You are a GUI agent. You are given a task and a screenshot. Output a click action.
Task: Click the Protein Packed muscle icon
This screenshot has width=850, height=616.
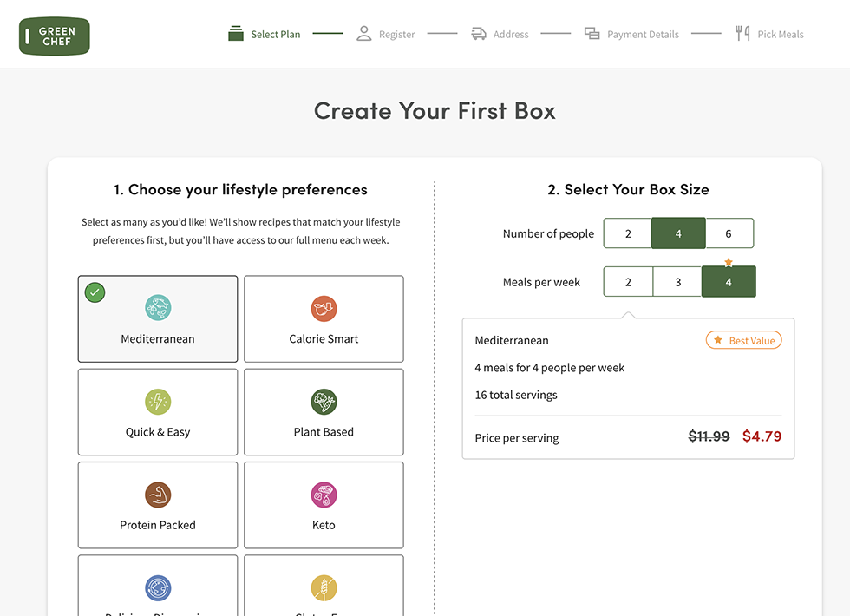tap(158, 495)
